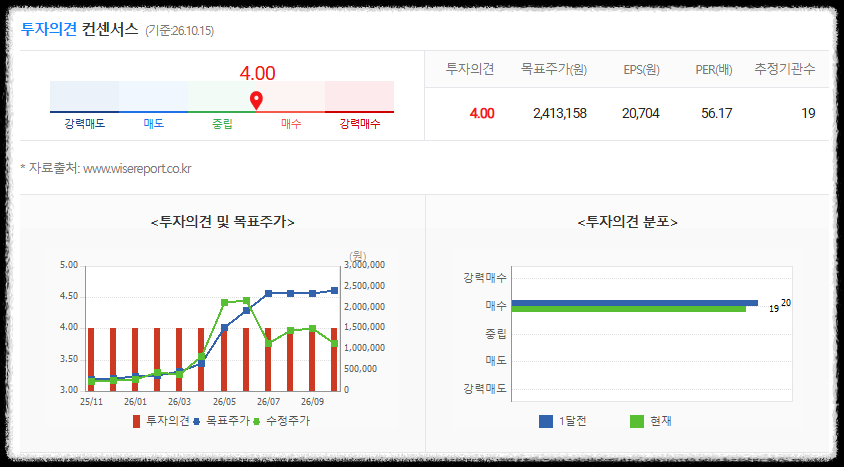Click the green 현재 bar in the 매수 row
The image size is (844, 467).
629,309
